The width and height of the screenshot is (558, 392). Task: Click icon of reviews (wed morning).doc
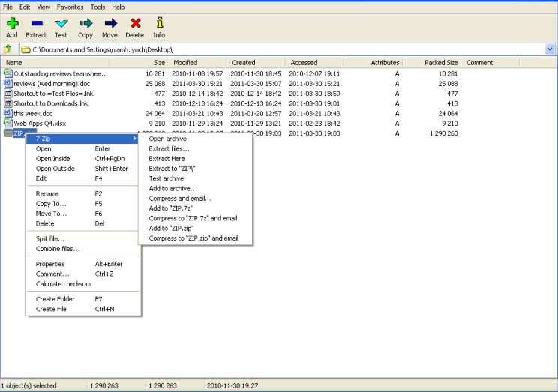pos(7,83)
